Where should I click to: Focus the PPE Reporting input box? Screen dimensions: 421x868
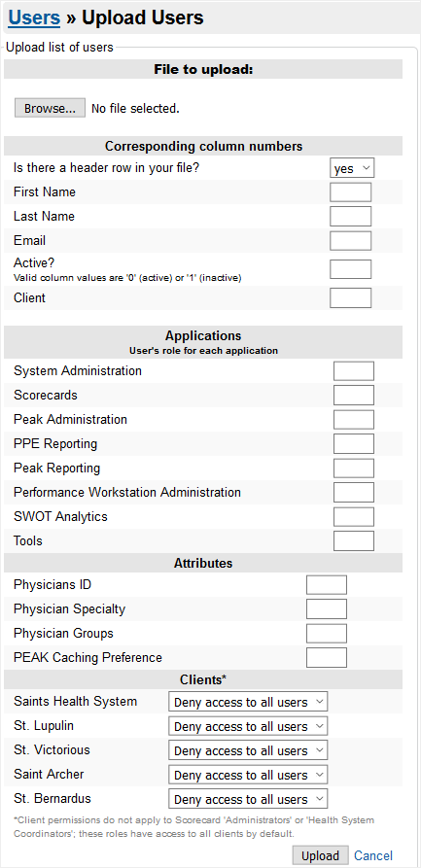click(x=354, y=444)
